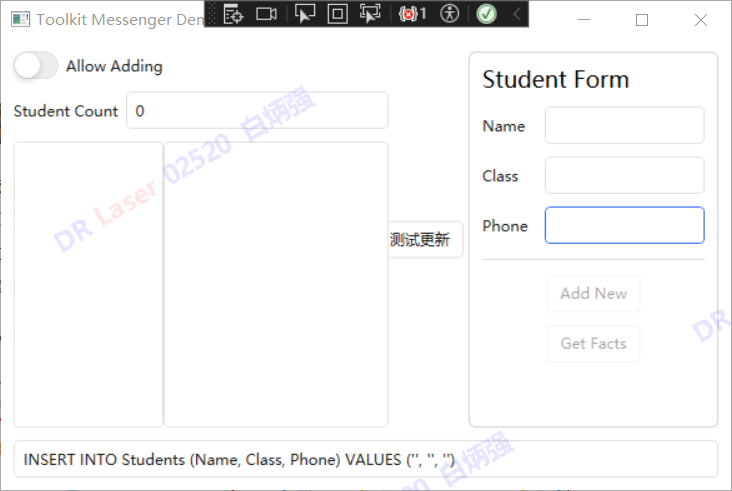Screen dimensions: 732x491
Task: Click the Get Facts button
Action: pos(593,344)
